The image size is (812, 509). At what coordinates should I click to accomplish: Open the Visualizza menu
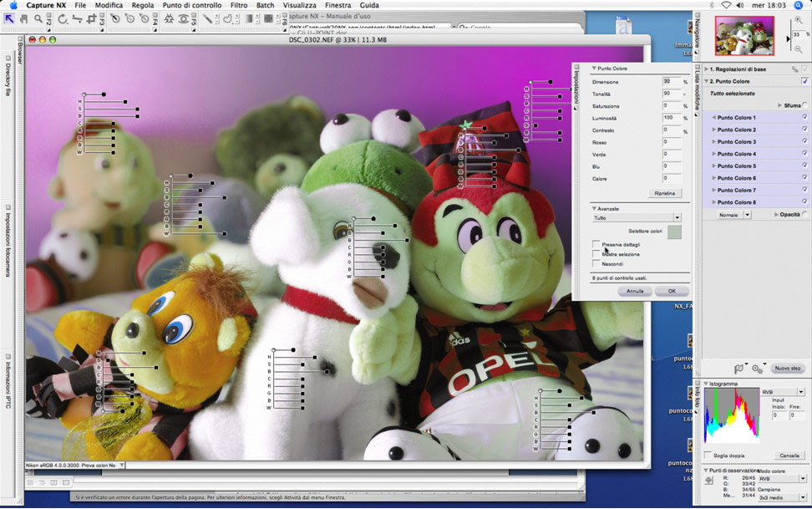[x=299, y=5]
